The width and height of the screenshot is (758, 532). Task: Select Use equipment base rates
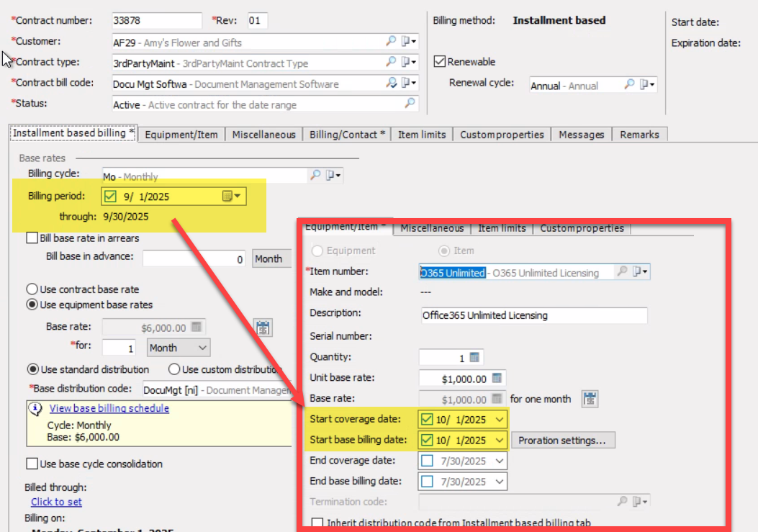click(32, 305)
